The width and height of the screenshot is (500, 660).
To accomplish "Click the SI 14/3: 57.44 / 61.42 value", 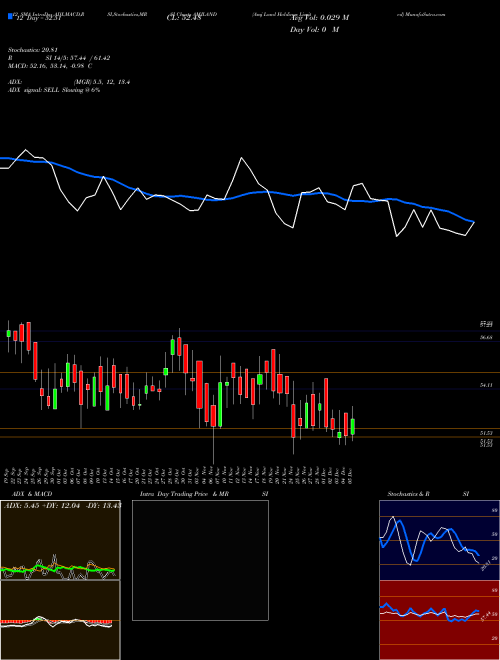I will (80, 58).
